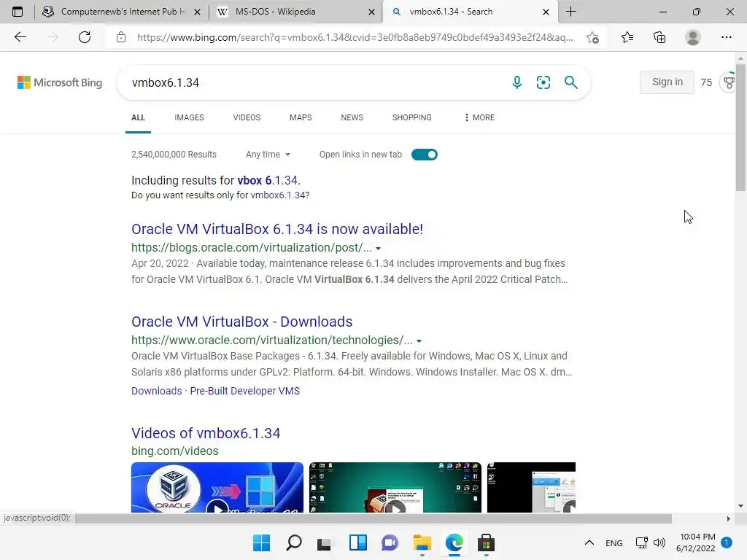Open the Windows Start menu
The height and width of the screenshot is (560, 747).
261,542
